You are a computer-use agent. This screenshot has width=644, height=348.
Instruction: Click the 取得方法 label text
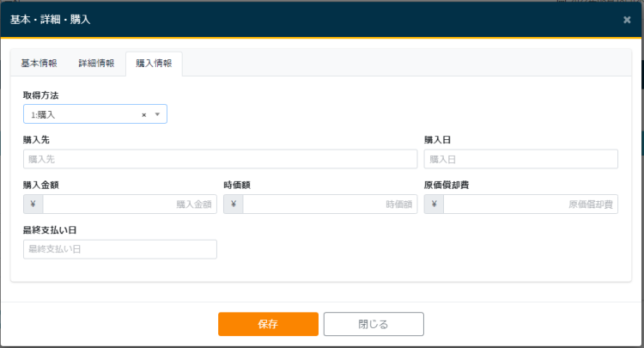pos(41,95)
